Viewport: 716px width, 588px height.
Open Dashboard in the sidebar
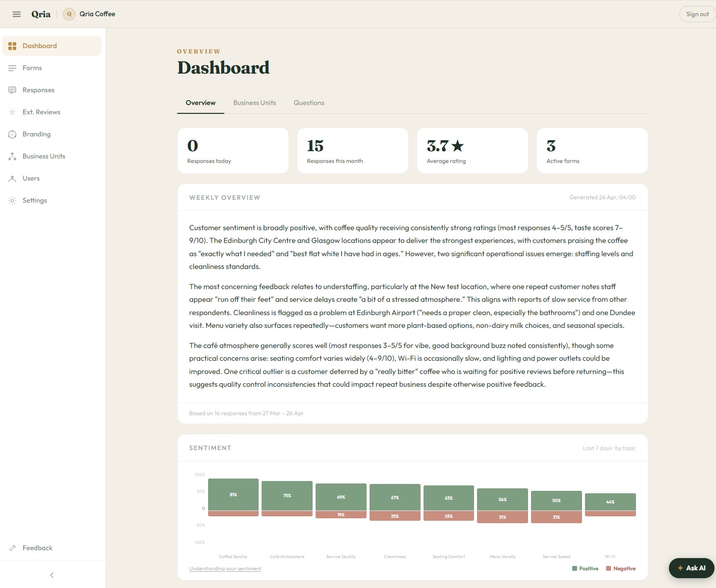click(52, 46)
